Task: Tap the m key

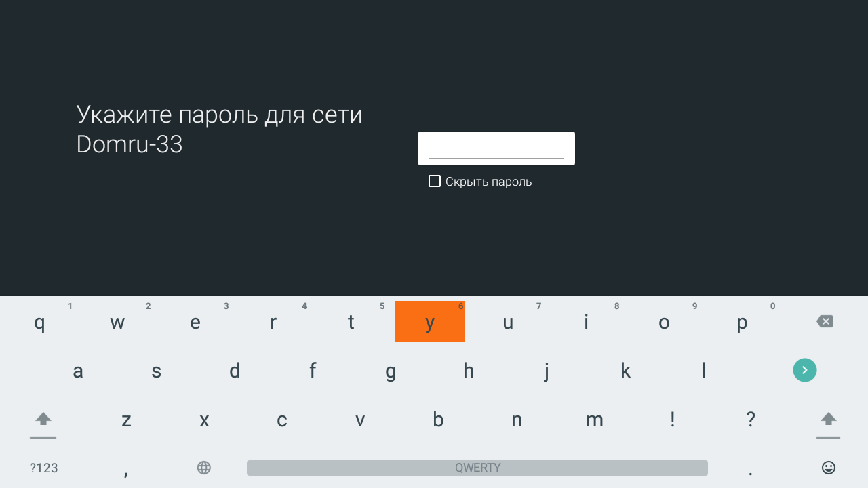Action: [x=595, y=420]
